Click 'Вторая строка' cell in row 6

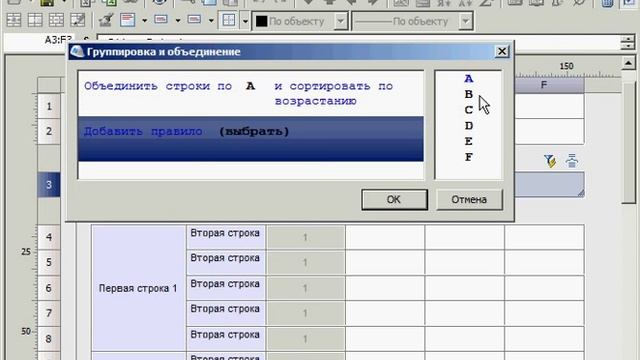coord(225,288)
